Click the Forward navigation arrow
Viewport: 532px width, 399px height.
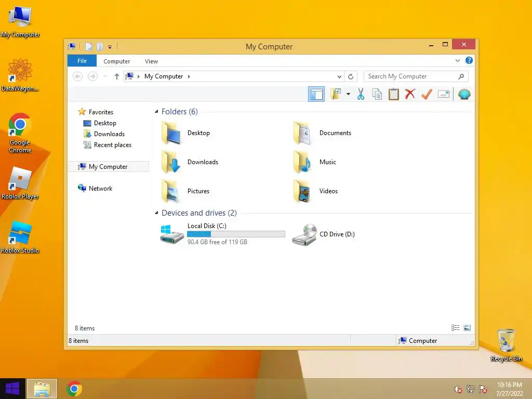pyautogui.click(x=92, y=76)
